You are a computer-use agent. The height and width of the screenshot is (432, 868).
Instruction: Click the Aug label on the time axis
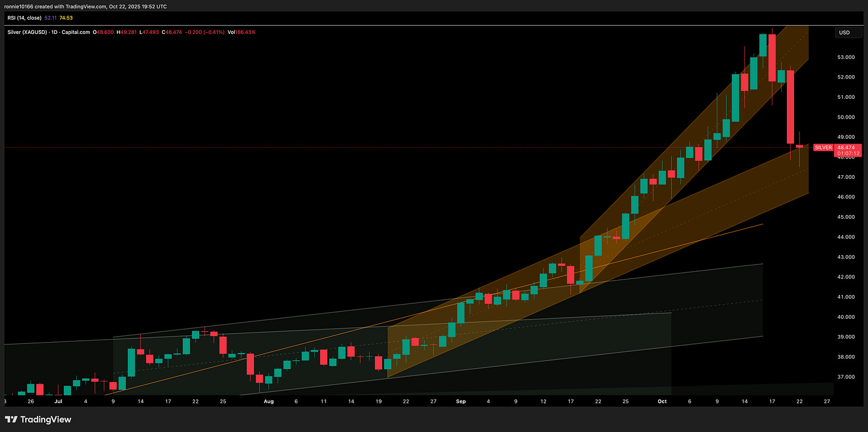(268, 402)
